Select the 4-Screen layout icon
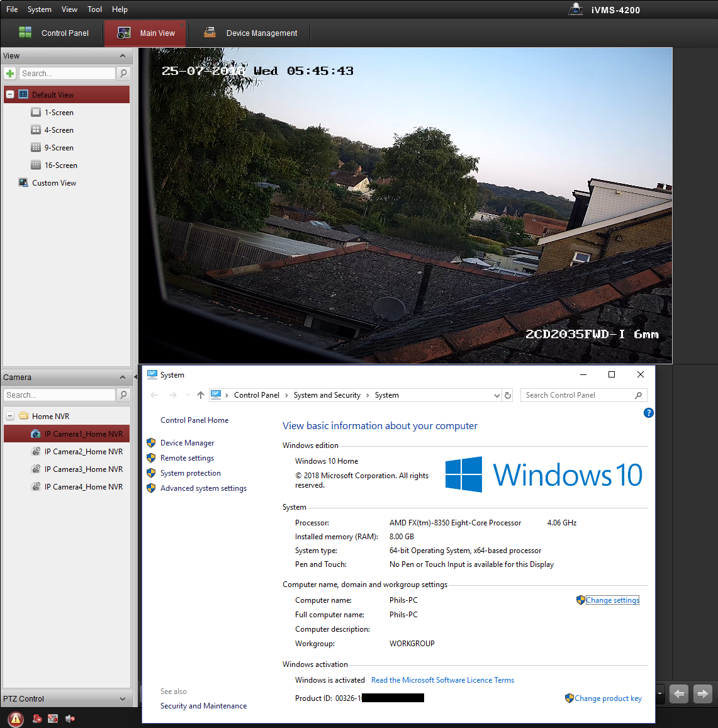Viewport: 718px width, 728px height. [36, 130]
